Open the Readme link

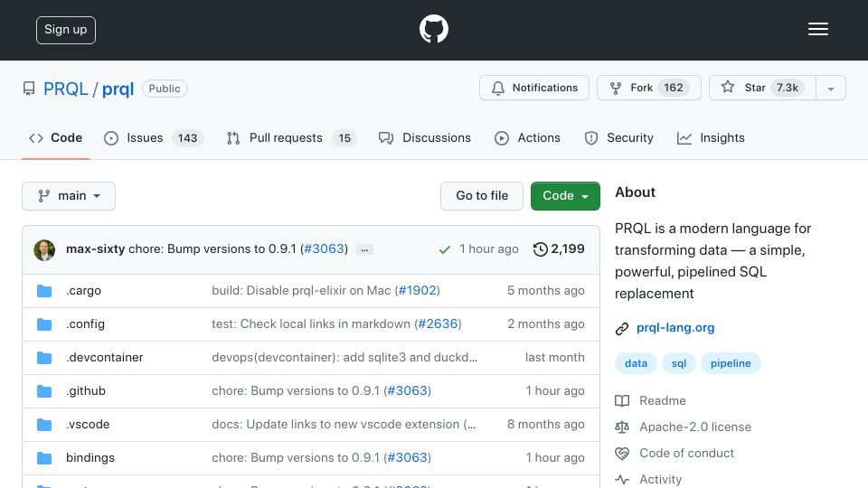pyautogui.click(x=662, y=400)
